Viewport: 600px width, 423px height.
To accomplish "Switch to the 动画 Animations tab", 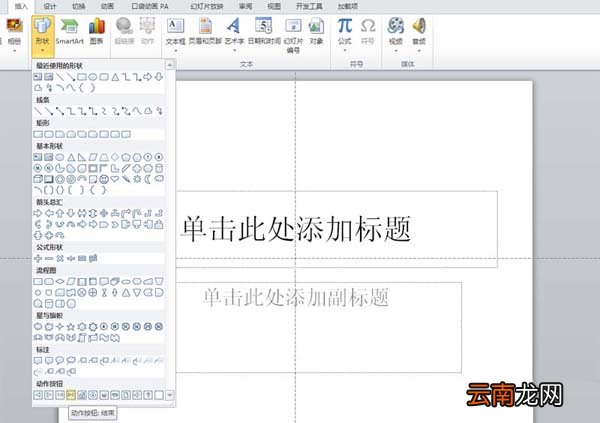I will click(x=107, y=6).
